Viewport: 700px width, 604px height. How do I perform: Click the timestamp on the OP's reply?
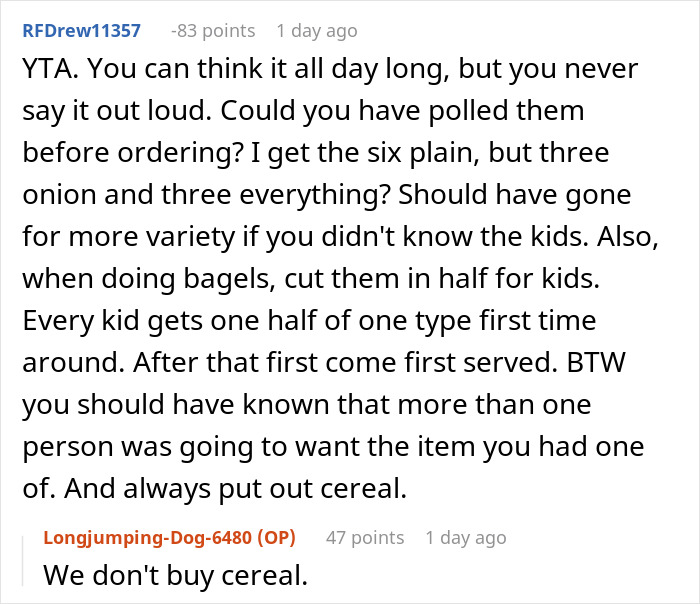pyautogui.click(x=466, y=538)
